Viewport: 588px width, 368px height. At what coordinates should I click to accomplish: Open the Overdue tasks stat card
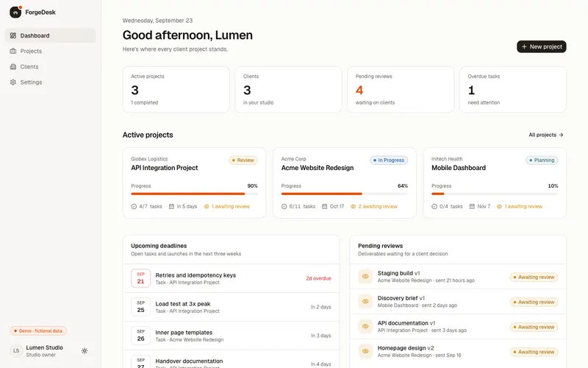pyautogui.click(x=512, y=89)
